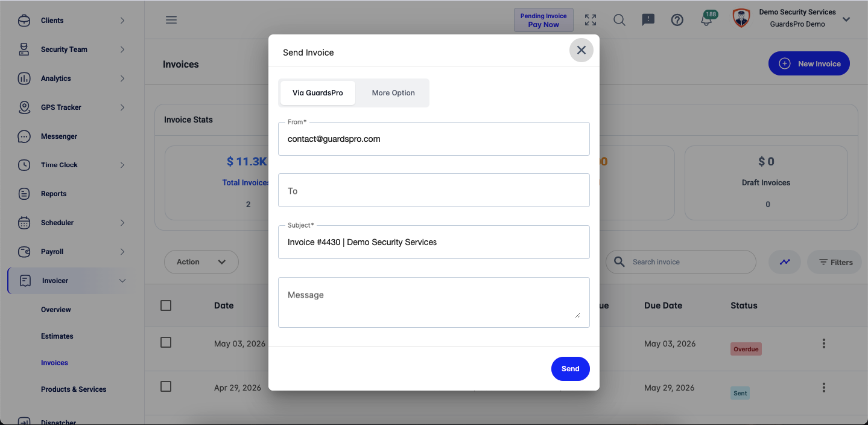Close the Send Invoice dialog
Viewport: 868px width, 425px height.
(581, 50)
